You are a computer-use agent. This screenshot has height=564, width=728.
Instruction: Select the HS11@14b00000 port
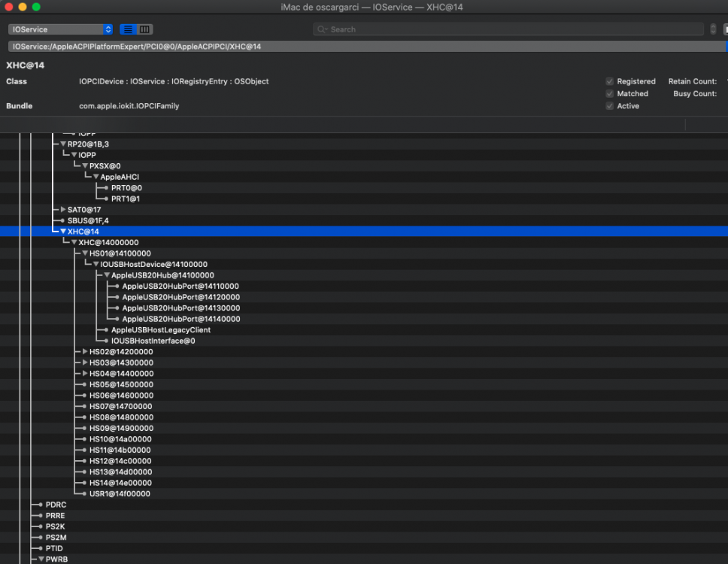coord(120,450)
